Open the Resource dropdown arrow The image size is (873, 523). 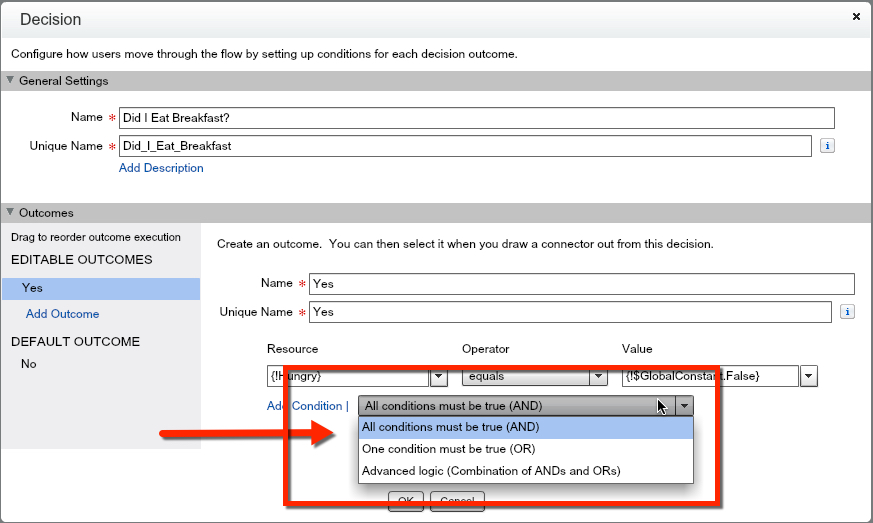tap(438, 377)
